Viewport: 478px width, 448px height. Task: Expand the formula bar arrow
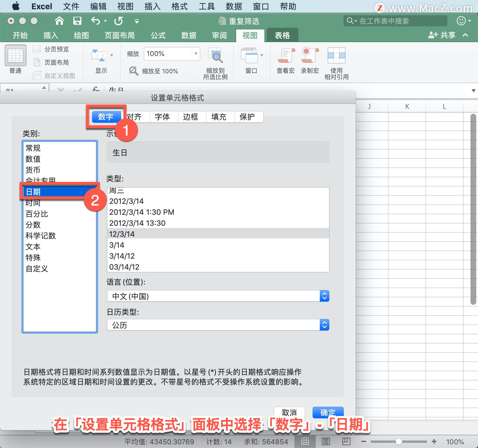click(473, 91)
